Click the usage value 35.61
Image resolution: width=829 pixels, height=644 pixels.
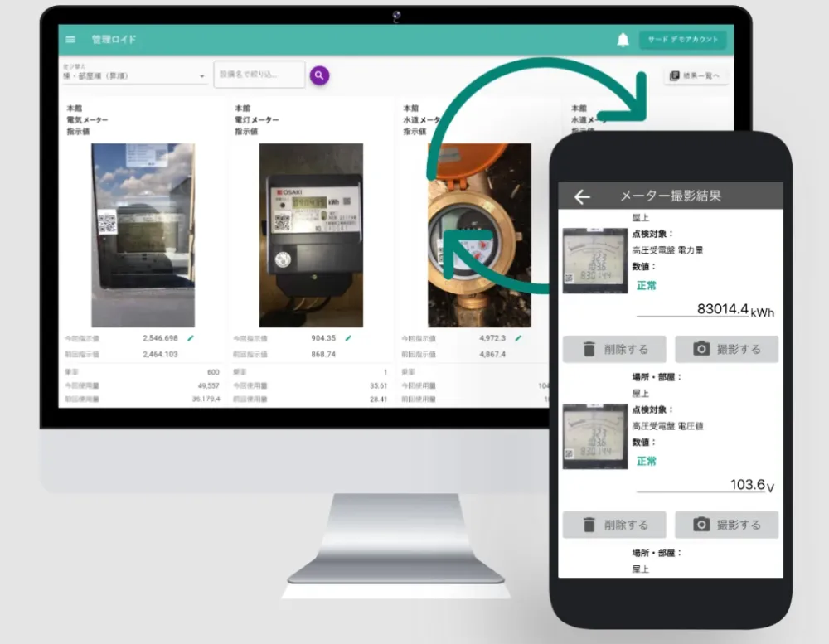pos(379,385)
